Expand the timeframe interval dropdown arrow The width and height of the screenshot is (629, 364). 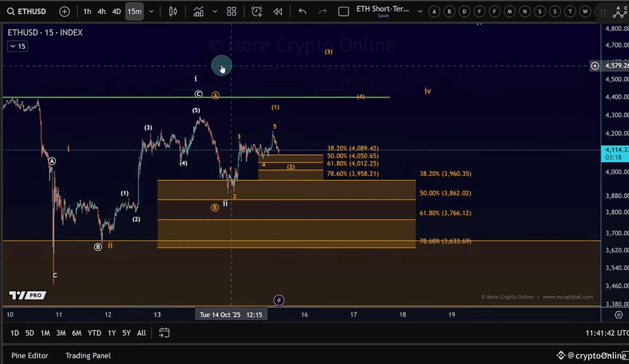[x=151, y=11]
